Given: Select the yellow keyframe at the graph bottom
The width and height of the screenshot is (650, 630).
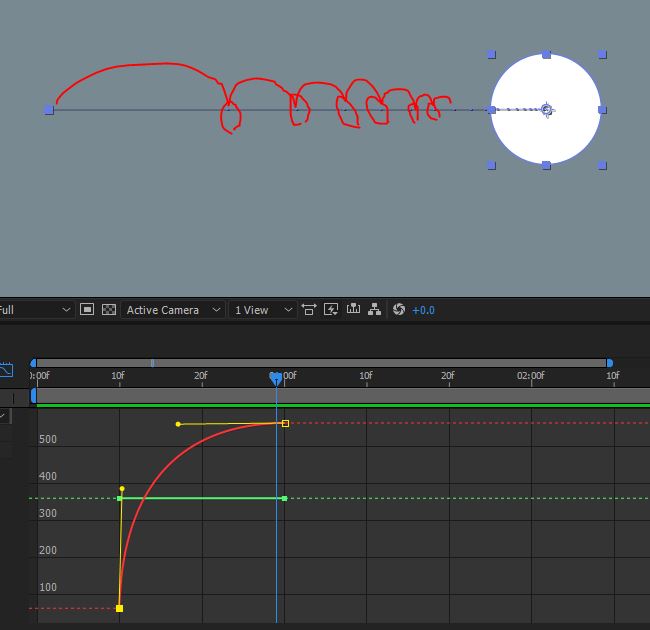Looking at the screenshot, I should coord(119,608).
